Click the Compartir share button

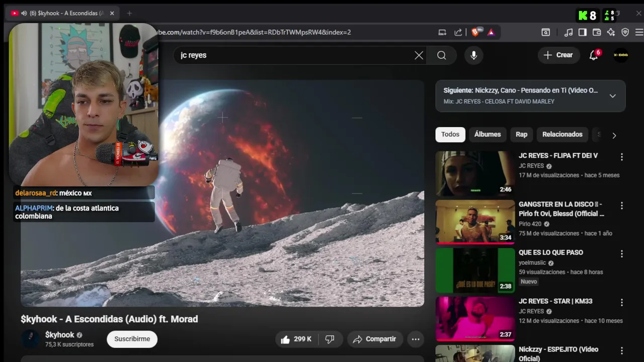point(374,339)
